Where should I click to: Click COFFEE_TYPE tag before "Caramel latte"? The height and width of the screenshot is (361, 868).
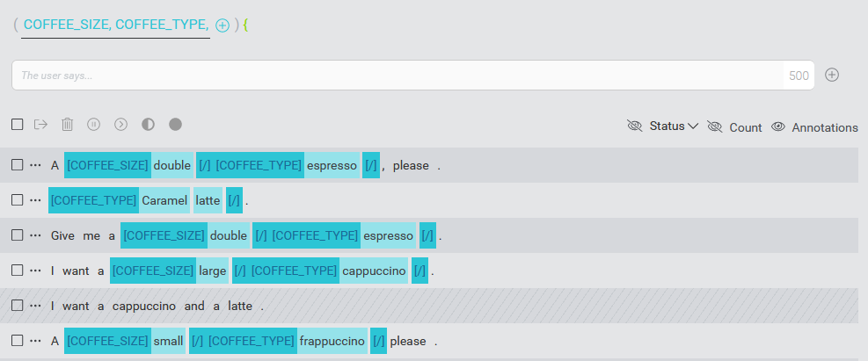click(x=94, y=200)
